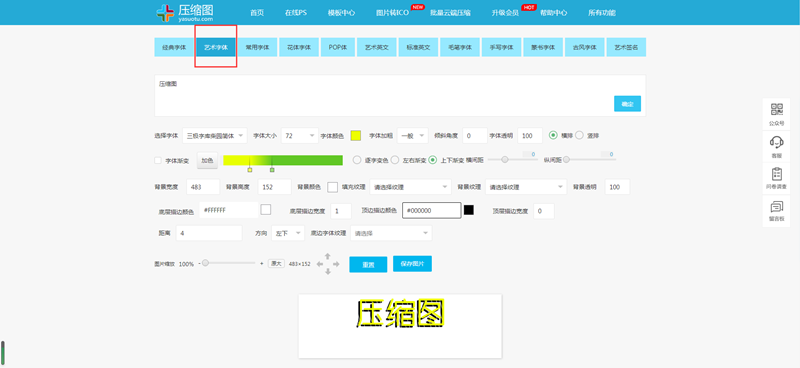
Task: Switch to the 毛笔字体 tab
Action: coord(460,47)
